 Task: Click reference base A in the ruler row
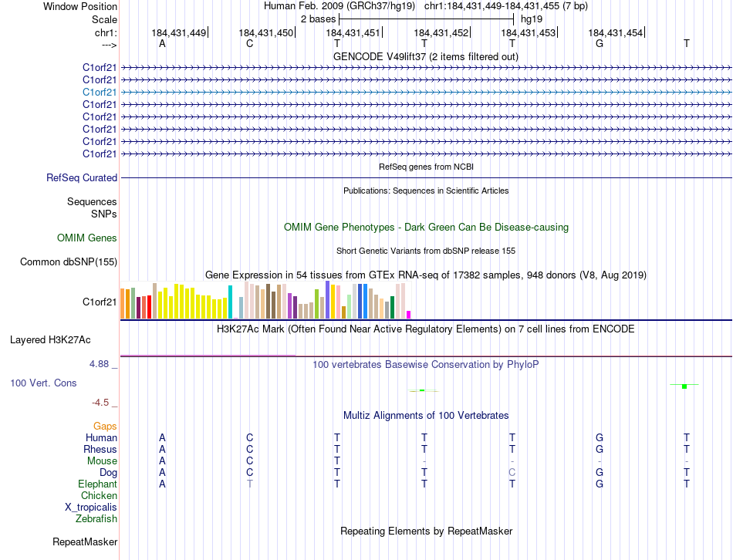pyautogui.click(x=162, y=44)
